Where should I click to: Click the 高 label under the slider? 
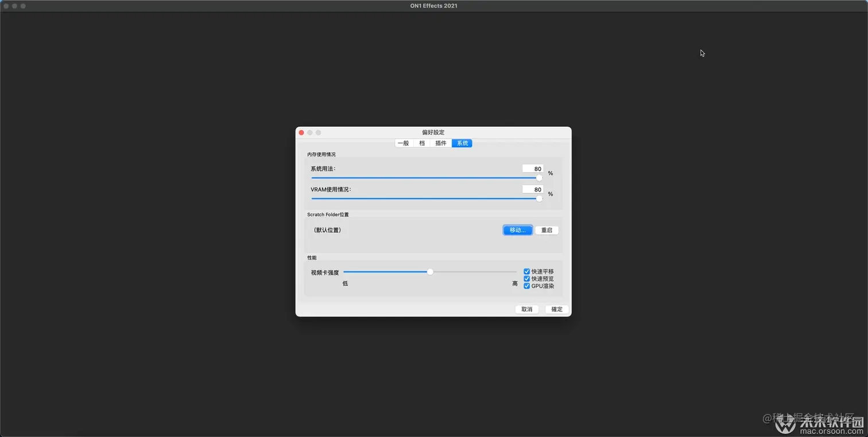point(515,283)
